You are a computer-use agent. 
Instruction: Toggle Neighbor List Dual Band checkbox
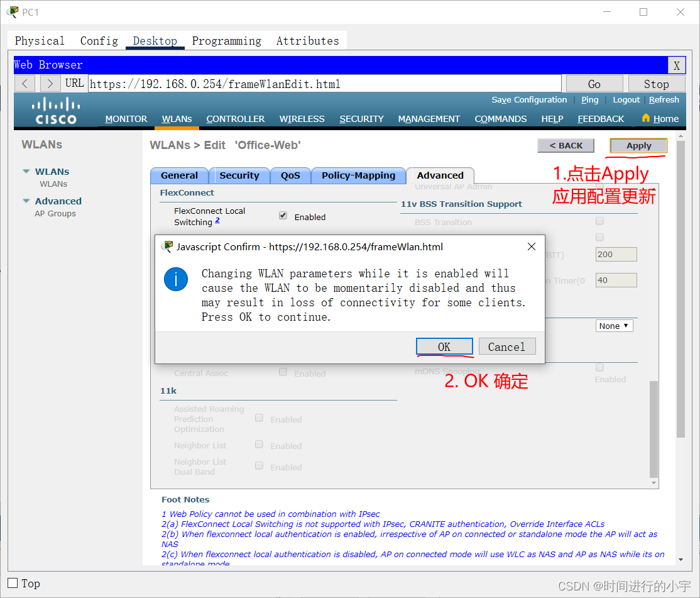click(x=259, y=466)
